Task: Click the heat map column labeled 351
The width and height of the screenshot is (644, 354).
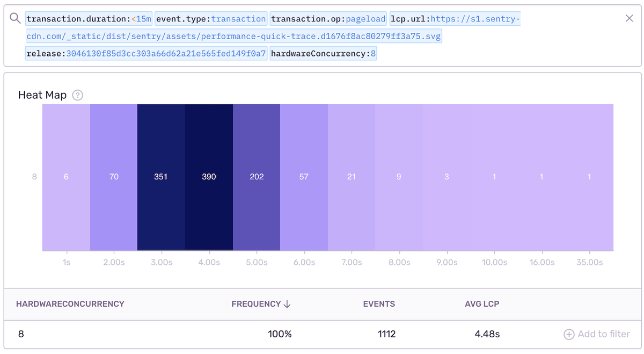Action: [161, 177]
